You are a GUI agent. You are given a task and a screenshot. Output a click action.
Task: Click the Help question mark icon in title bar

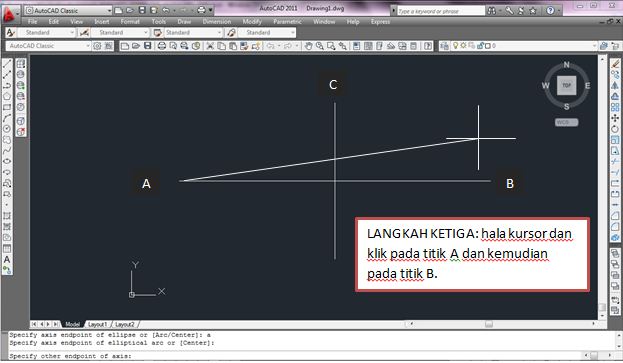point(550,11)
